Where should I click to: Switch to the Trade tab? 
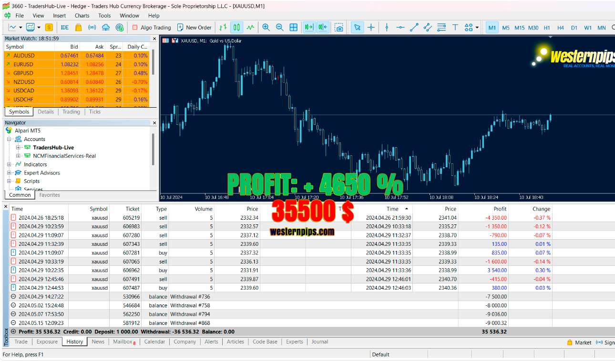(x=21, y=342)
